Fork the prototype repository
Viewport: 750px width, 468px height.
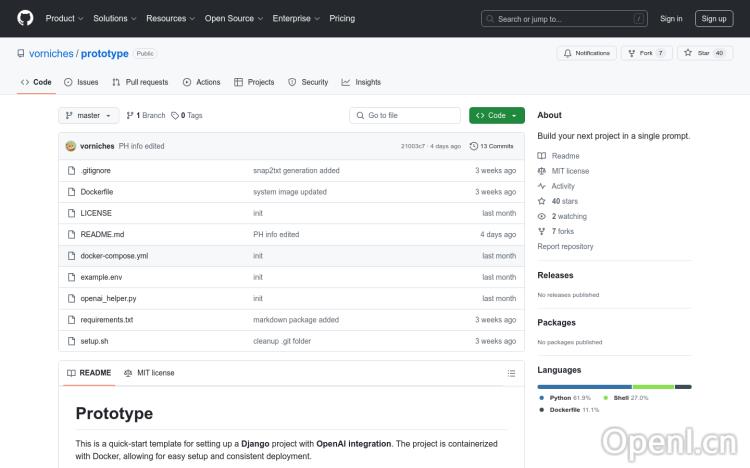click(x=646, y=53)
